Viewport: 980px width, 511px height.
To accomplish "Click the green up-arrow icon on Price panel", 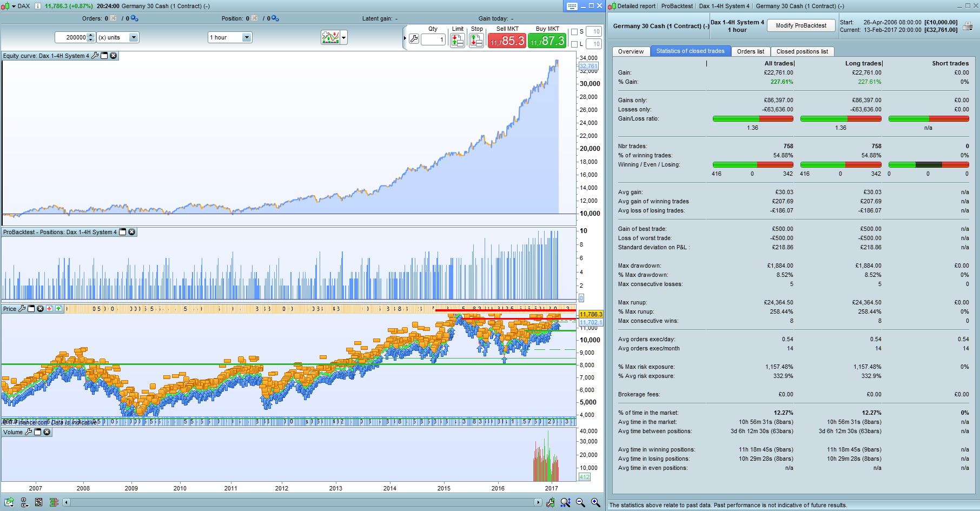I will coord(58,308).
